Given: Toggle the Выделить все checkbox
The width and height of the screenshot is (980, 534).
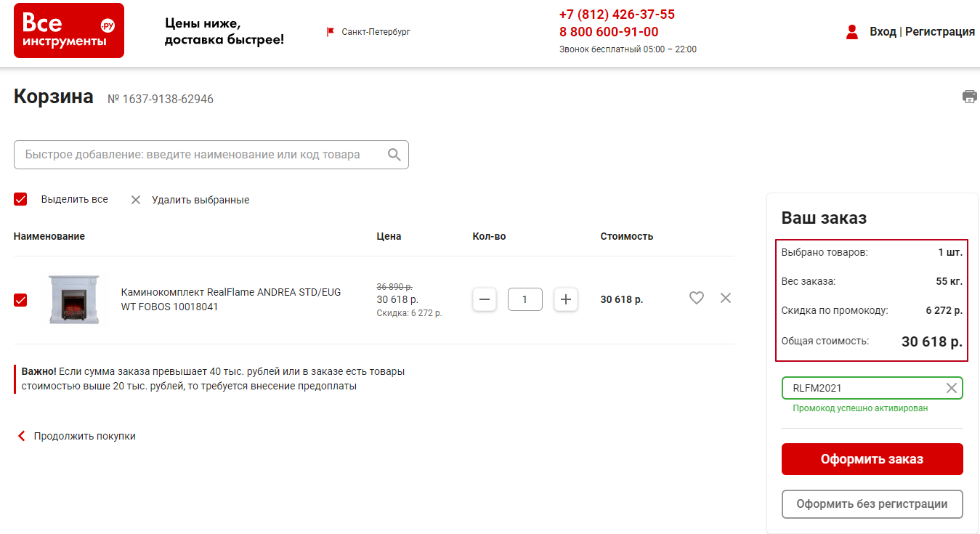Looking at the screenshot, I should 20,199.
